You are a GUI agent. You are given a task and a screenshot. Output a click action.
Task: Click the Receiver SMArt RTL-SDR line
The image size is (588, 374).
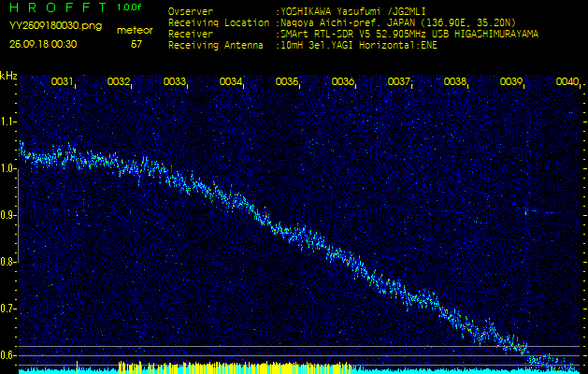click(351, 34)
